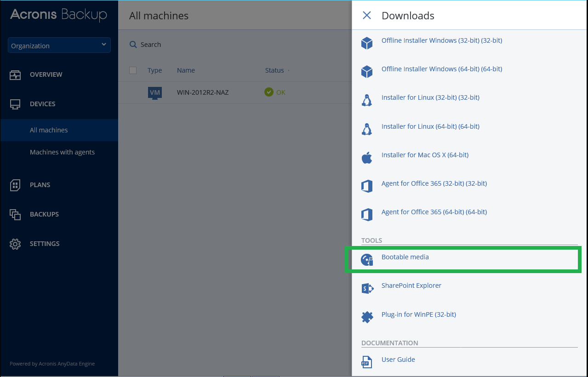Download Installer for Linux (64-bit)
The image size is (588, 377).
click(430, 126)
